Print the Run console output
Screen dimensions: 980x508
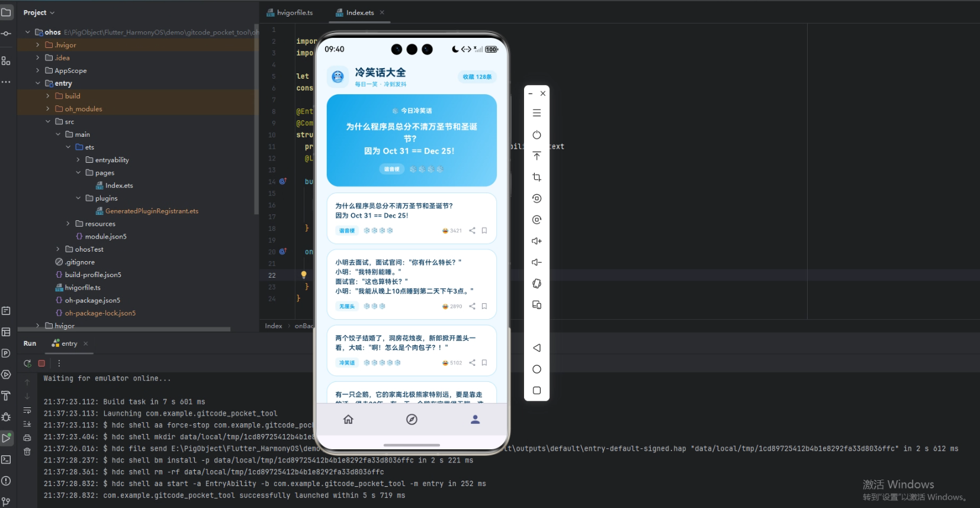click(27, 438)
